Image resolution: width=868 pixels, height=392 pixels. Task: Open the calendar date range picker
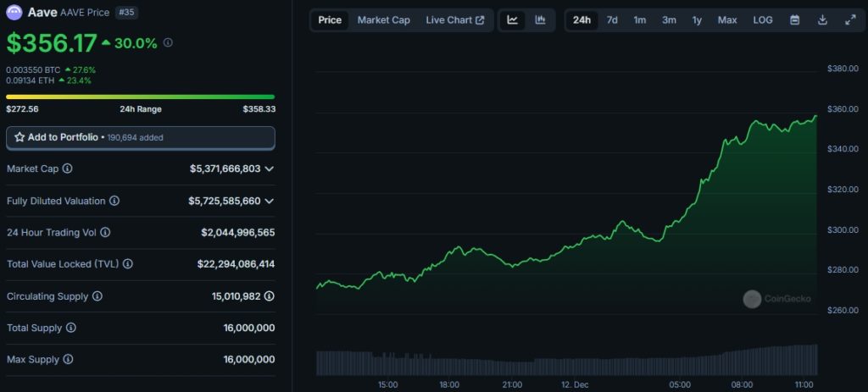[794, 20]
